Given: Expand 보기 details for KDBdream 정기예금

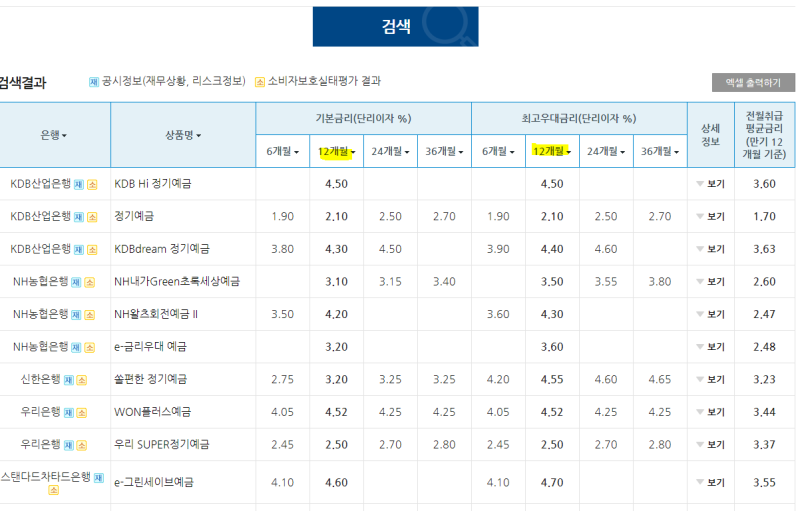Looking at the screenshot, I should click(x=711, y=249).
